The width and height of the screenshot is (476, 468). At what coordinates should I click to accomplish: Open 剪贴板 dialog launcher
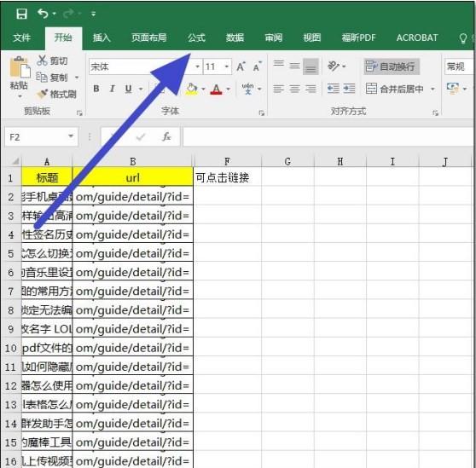click(x=79, y=113)
